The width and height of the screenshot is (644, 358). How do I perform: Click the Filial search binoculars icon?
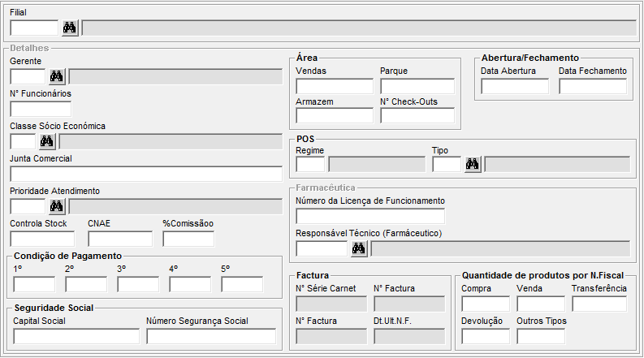[70, 28]
